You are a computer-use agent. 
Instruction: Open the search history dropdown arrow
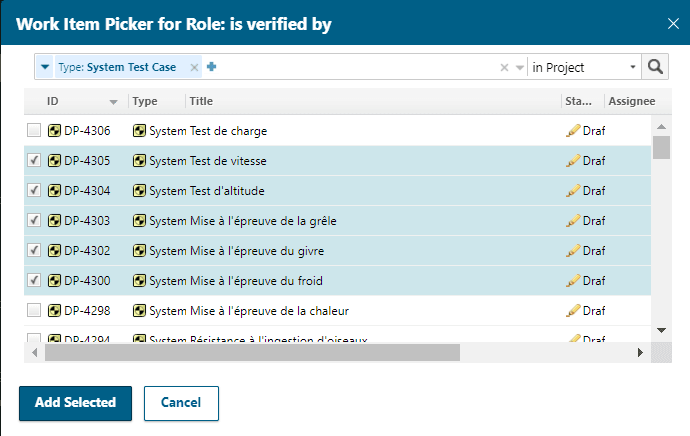(519, 67)
